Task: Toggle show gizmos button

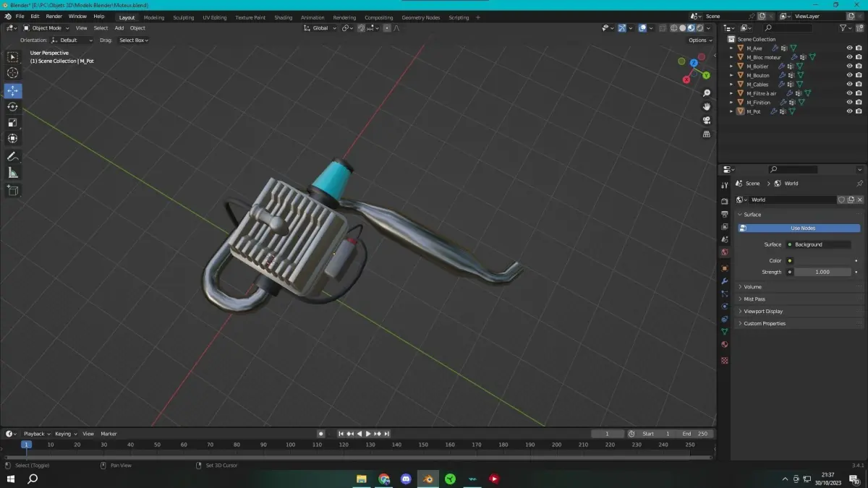Action: click(621, 28)
